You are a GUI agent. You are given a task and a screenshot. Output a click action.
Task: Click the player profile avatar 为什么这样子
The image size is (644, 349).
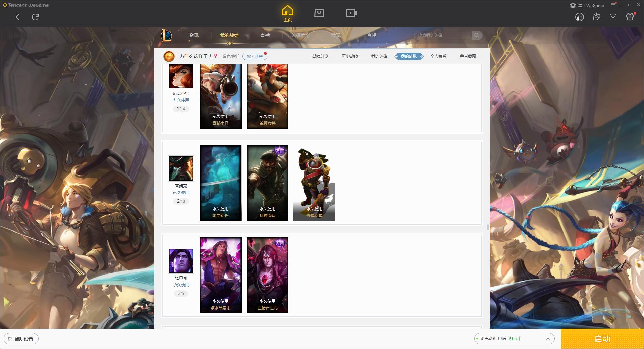(x=169, y=56)
